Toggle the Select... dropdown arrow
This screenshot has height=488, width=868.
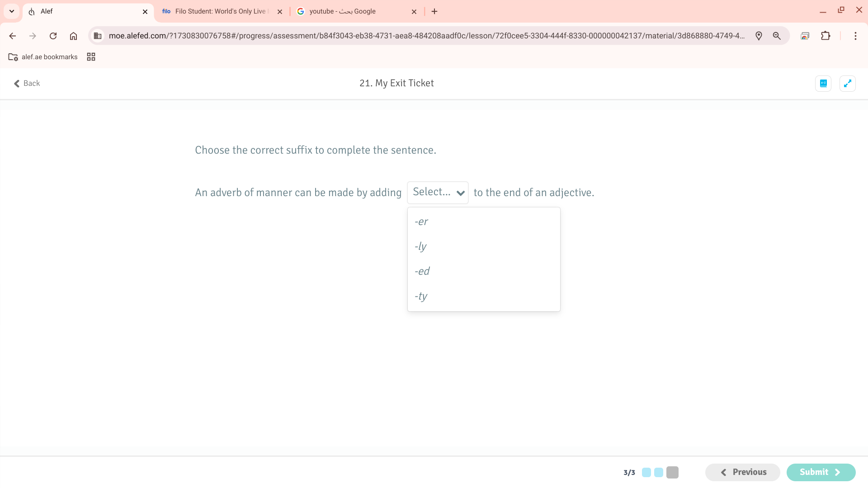coord(460,193)
